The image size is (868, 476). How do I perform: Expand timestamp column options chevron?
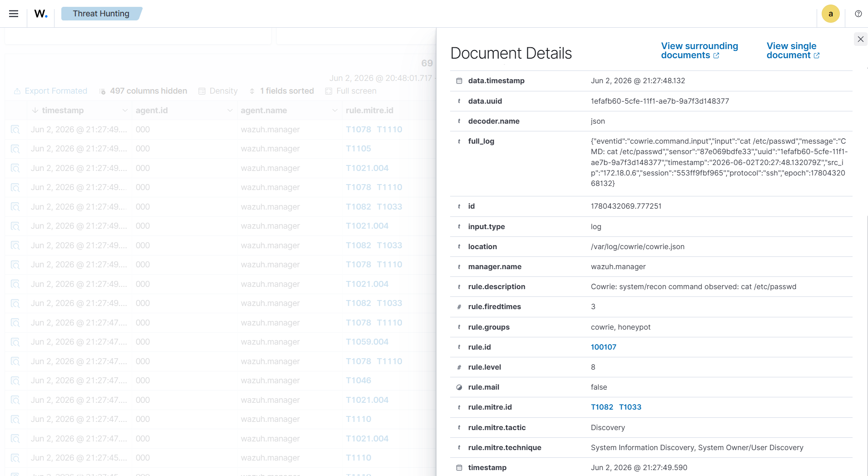[125, 110]
